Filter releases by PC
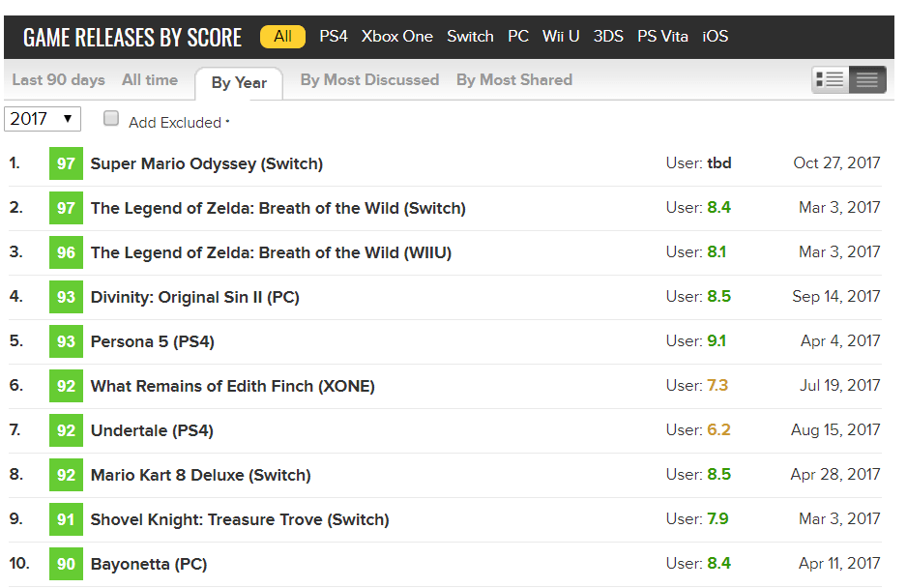Screen dimensions: 907x588 click(x=518, y=37)
